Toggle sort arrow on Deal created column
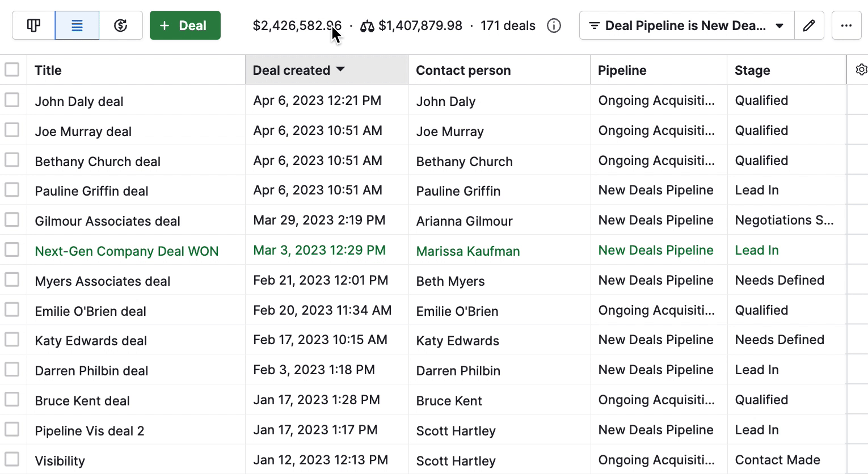868x474 pixels. tap(340, 69)
